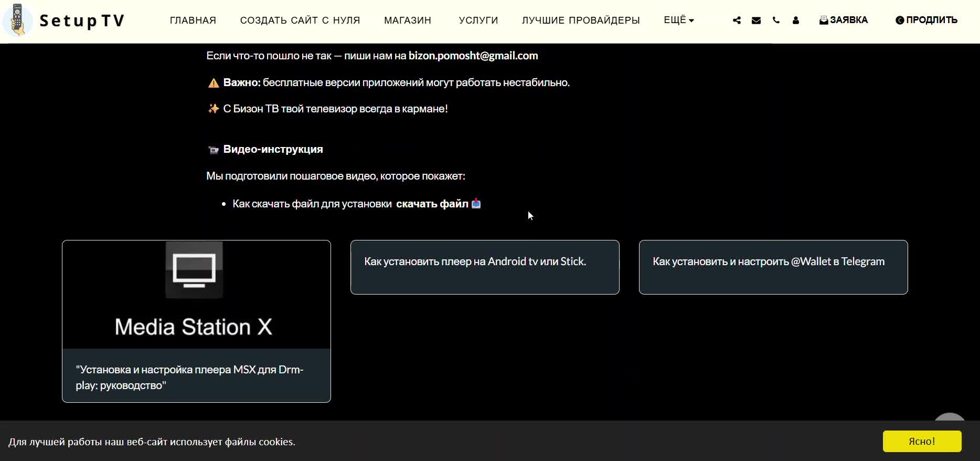Click the envelope mail icon
The image size is (980, 461).
click(756, 20)
